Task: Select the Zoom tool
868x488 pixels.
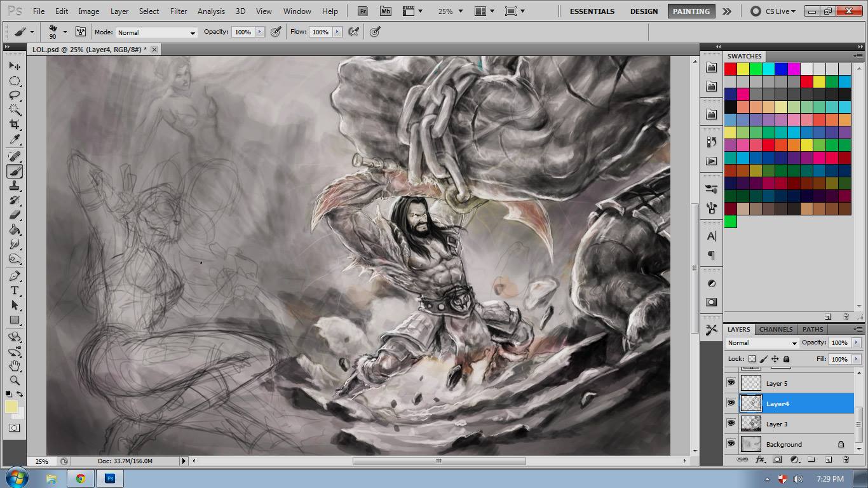Action: click(x=14, y=381)
